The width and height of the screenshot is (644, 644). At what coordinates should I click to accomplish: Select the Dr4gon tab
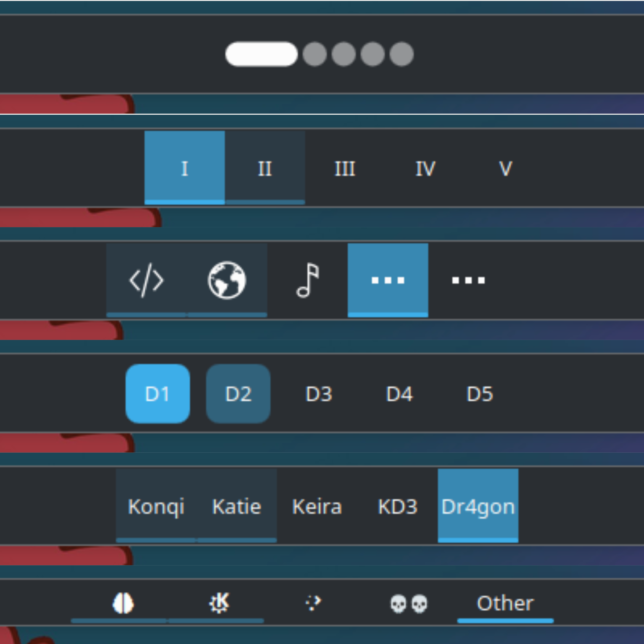coord(478,506)
